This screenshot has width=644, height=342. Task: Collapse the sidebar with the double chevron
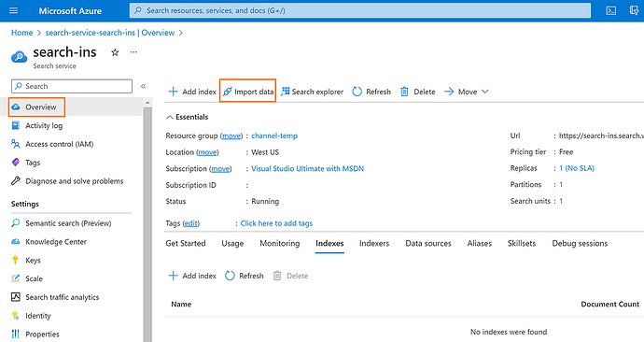click(144, 86)
